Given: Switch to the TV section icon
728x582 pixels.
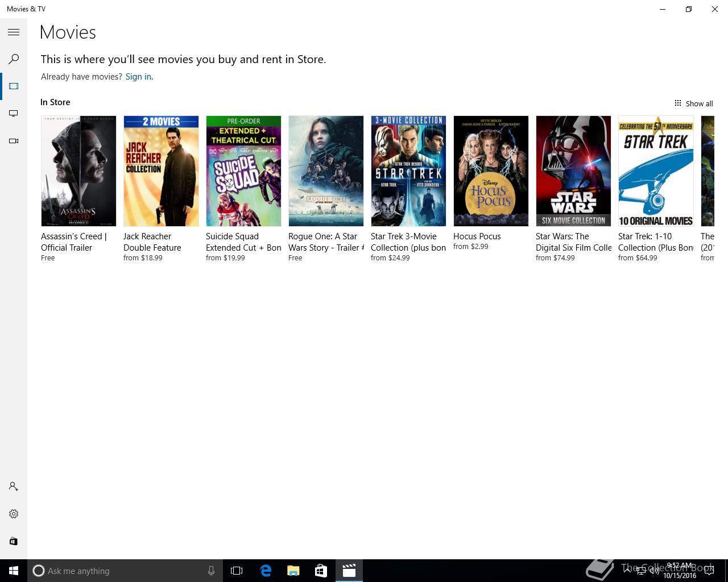Looking at the screenshot, I should [14, 114].
